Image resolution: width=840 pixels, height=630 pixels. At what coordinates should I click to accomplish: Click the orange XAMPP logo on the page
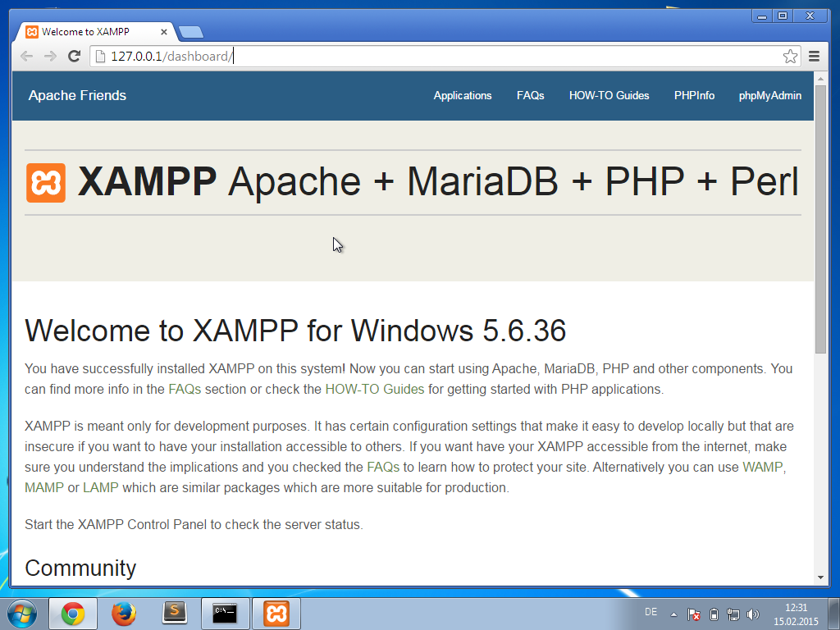pyautogui.click(x=46, y=183)
